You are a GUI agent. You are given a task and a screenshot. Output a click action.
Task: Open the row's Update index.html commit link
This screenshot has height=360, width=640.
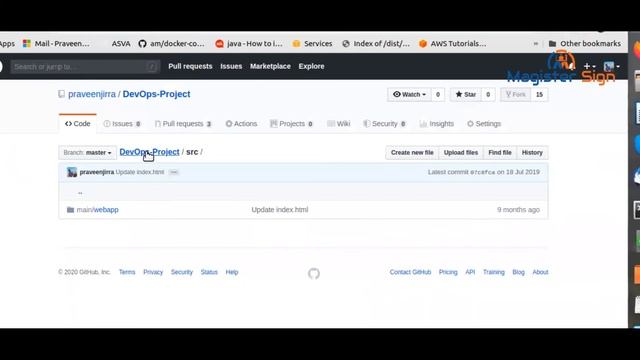pos(280,210)
